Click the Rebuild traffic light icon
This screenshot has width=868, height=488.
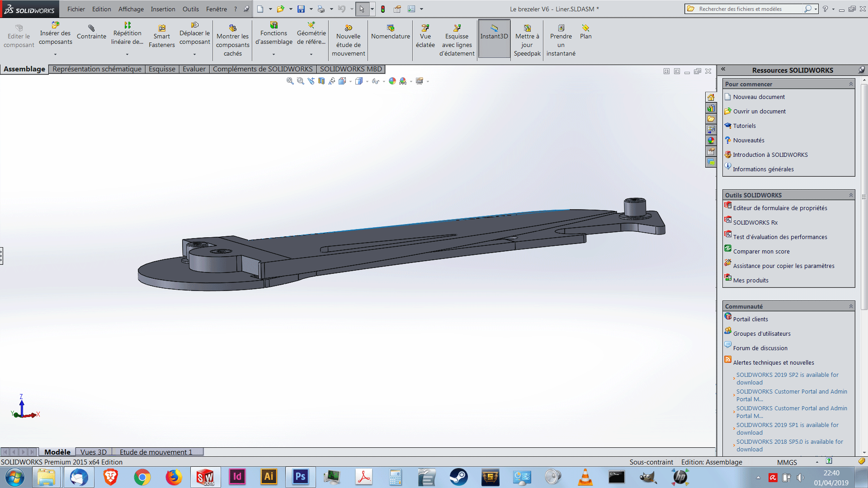pos(383,9)
